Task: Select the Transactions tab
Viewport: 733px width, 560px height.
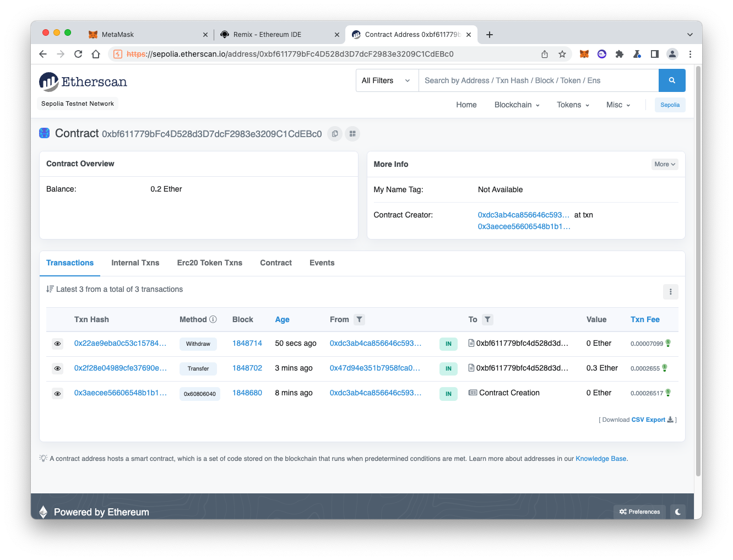Action: (x=70, y=263)
